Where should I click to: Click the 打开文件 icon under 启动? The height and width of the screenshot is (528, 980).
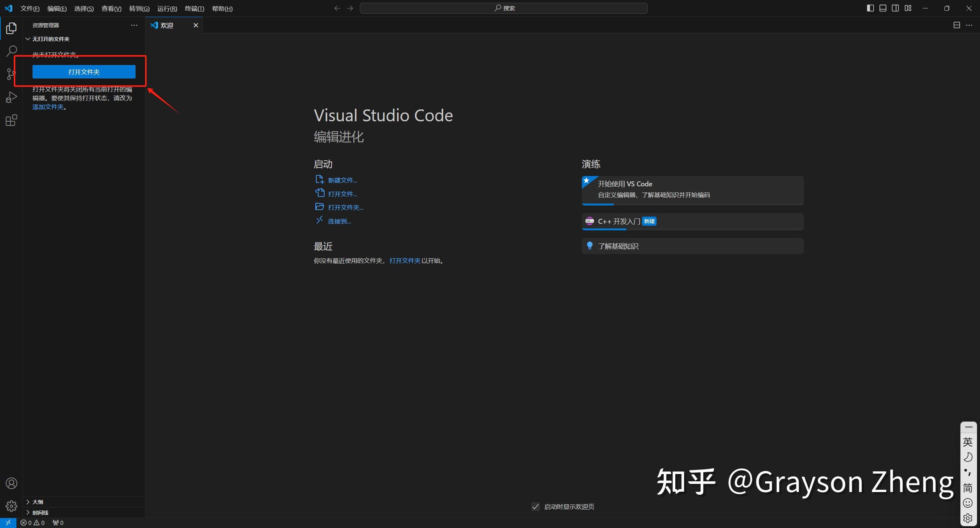point(319,193)
